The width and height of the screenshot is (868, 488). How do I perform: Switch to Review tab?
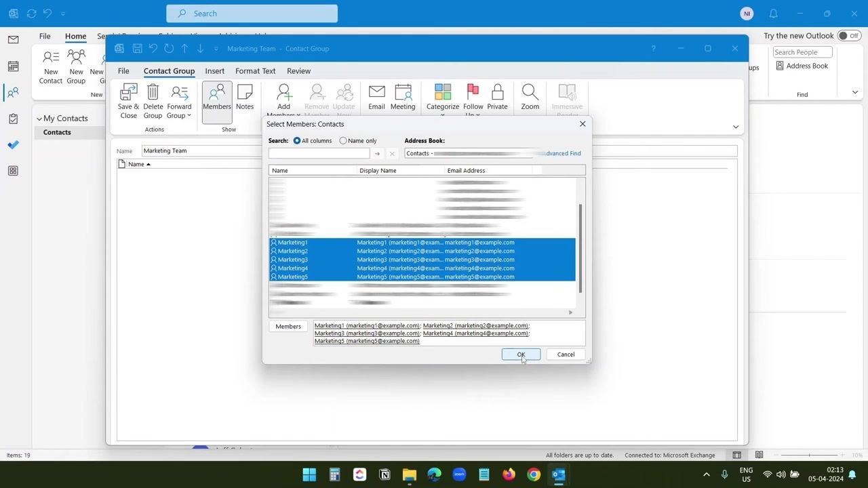[x=298, y=71]
